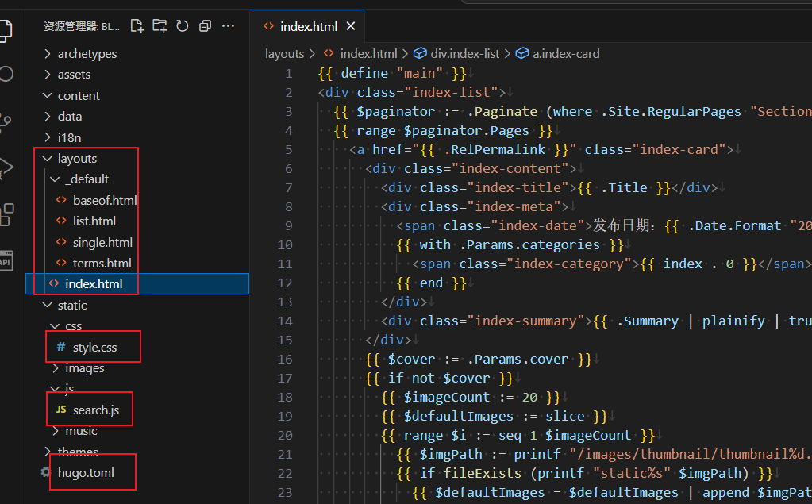
Task: Collapse the layouts folder
Action: click(77, 159)
